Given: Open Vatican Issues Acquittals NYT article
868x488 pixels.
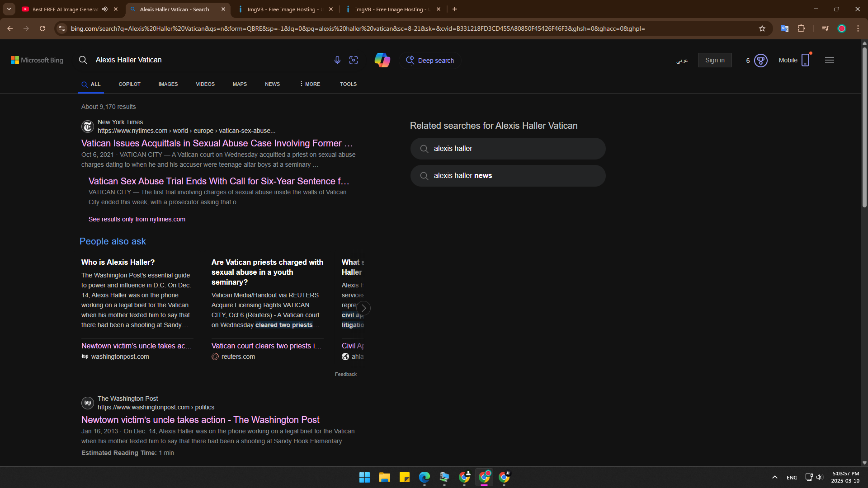Looking at the screenshot, I should tap(217, 143).
